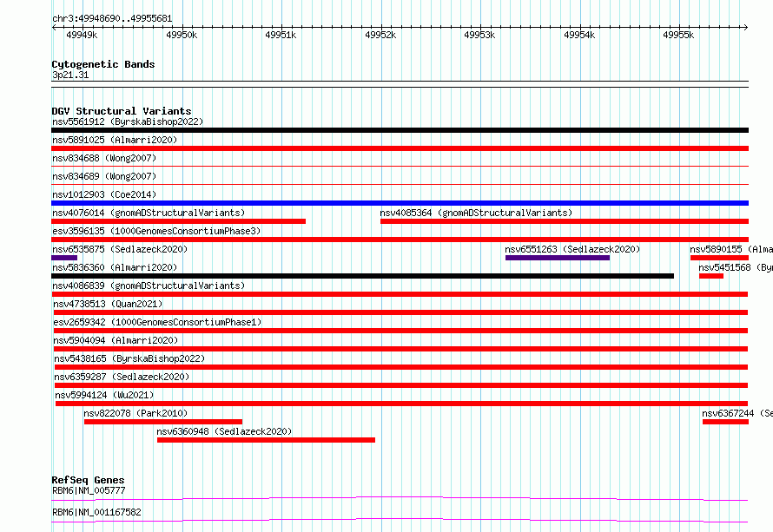Click the 49954k ruler tick label

point(579,35)
